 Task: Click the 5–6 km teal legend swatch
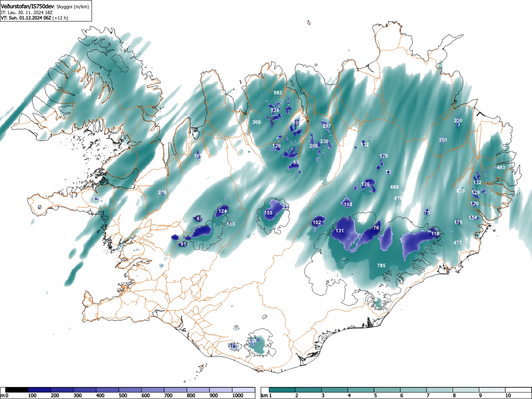(387, 390)
